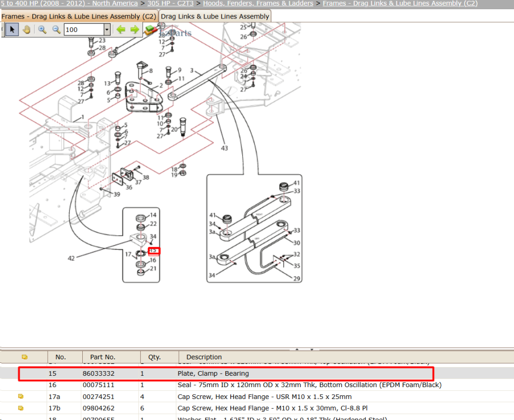Screen dimensions: 514x420
Task: Open Hoods, Fenders, Frames & Ladders breadcrumb
Action: click(x=258, y=3)
